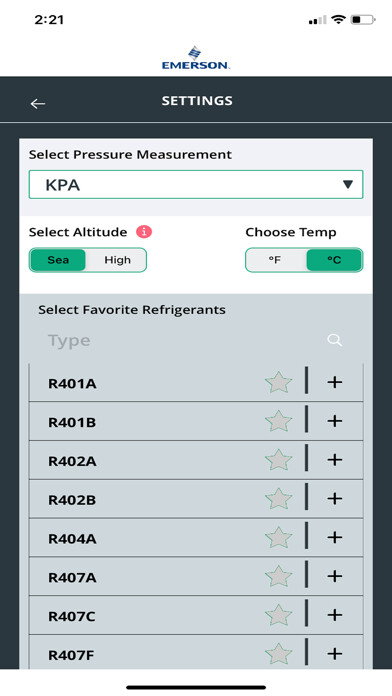Expand R407A details via plus
This screenshot has width=392, height=696.
point(335,576)
